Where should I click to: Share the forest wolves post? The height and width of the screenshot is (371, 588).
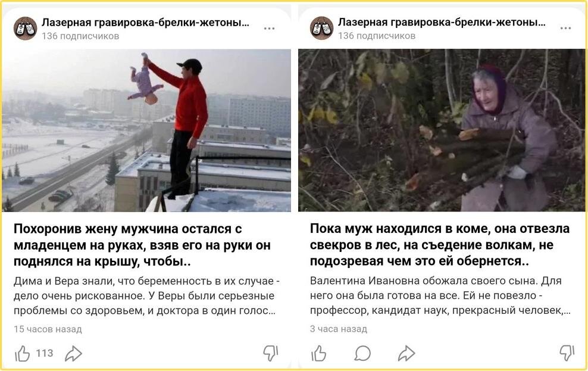tap(406, 353)
